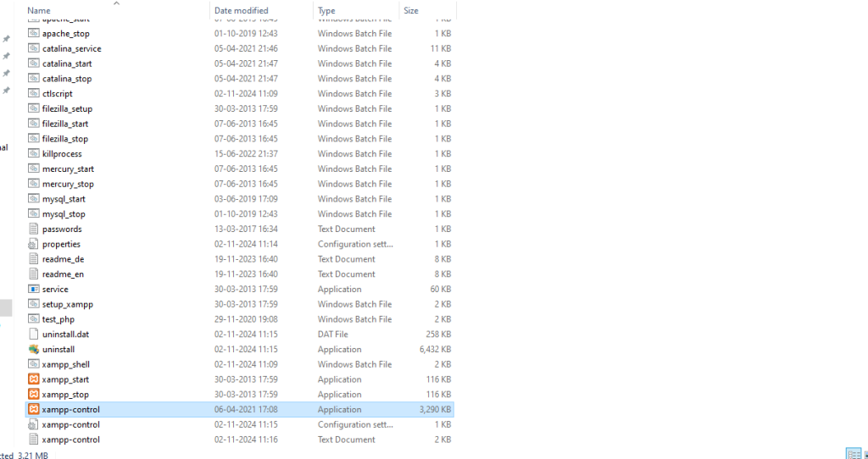Select the xampp_shell batch file

click(66, 364)
